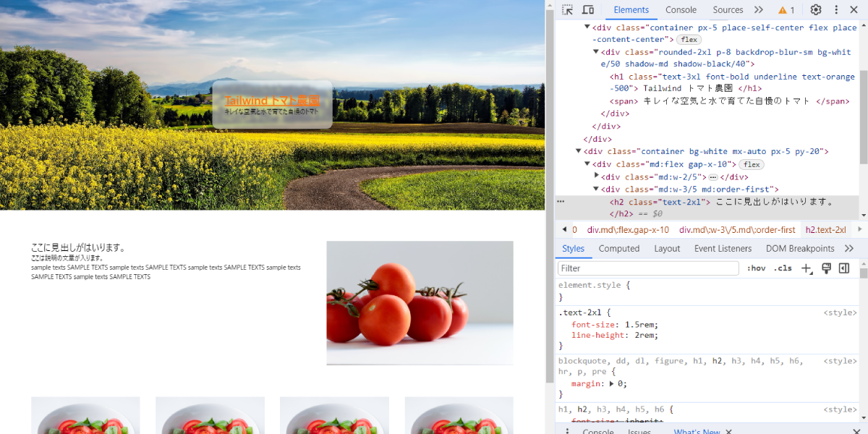Expand the md:w-2/5 div node
The width and height of the screenshot is (868, 434).
pyautogui.click(x=596, y=176)
